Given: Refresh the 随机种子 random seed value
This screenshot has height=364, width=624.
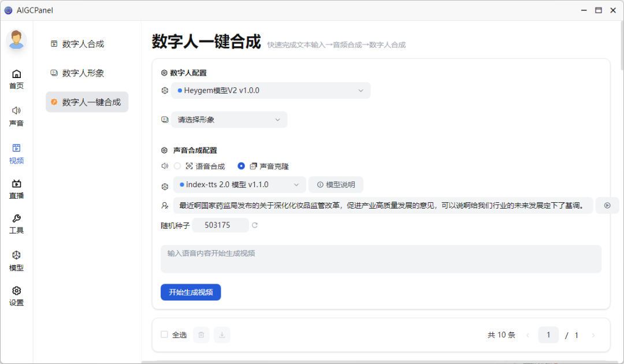Looking at the screenshot, I should (254, 226).
